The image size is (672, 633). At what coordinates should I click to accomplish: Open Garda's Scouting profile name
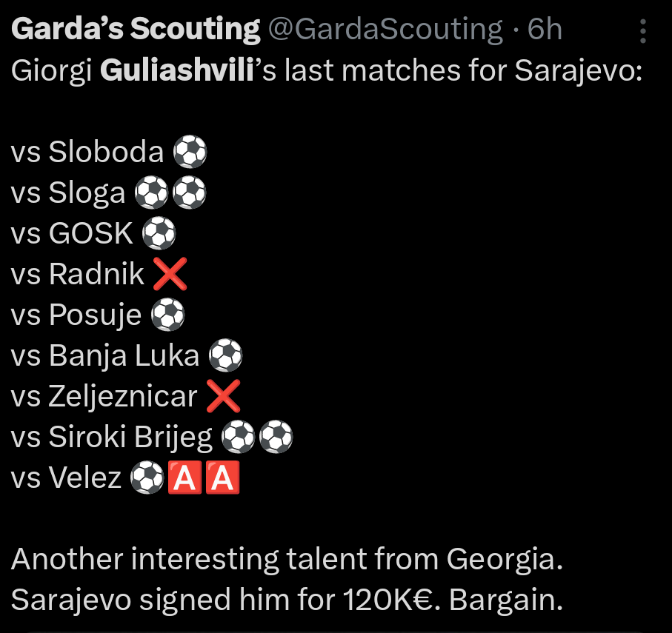136,29
